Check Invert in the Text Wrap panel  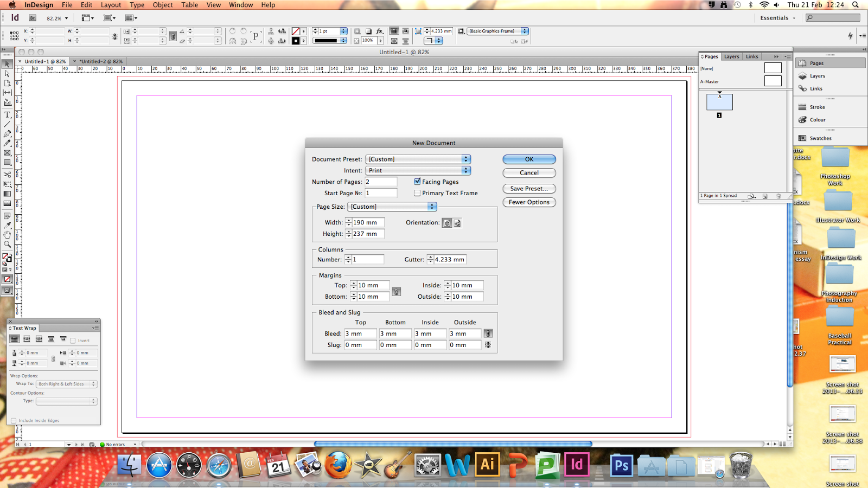point(73,340)
